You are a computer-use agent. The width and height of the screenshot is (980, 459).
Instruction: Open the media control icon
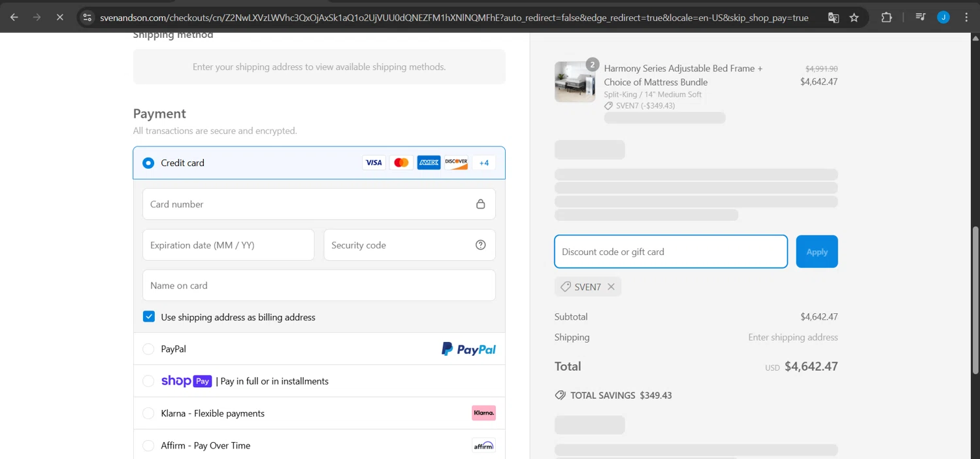[920, 18]
